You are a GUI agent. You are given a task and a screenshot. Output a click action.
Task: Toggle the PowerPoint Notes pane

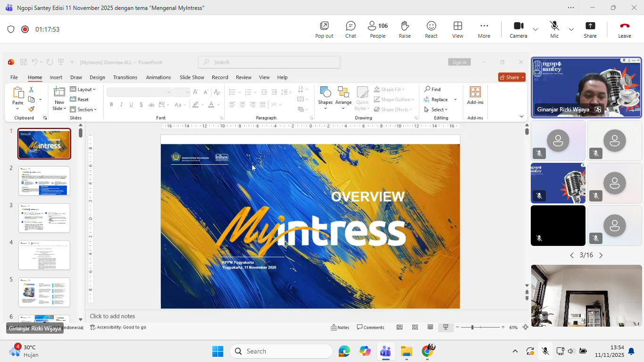340,327
